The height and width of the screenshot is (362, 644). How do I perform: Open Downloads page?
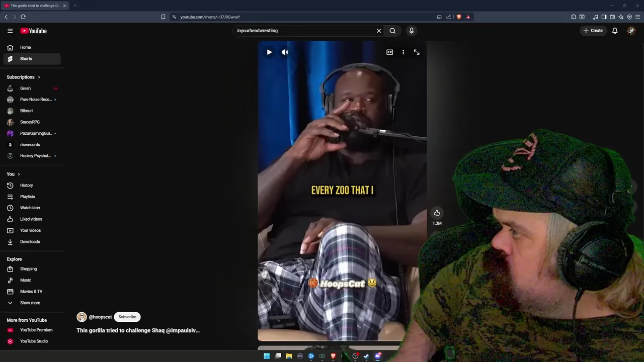pyautogui.click(x=32, y=242)
